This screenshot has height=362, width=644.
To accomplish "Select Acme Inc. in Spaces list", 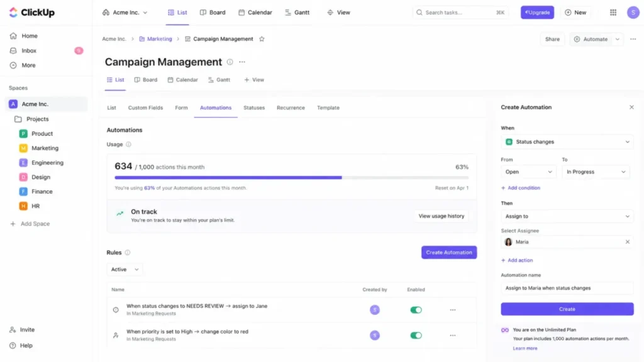I will 46,104.
